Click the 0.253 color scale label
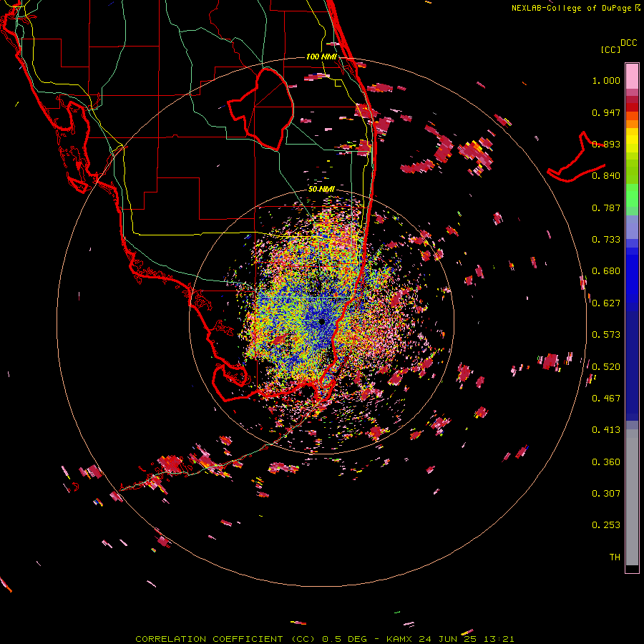The width and height of the screenshot is (644, 644). click(606, 525)
